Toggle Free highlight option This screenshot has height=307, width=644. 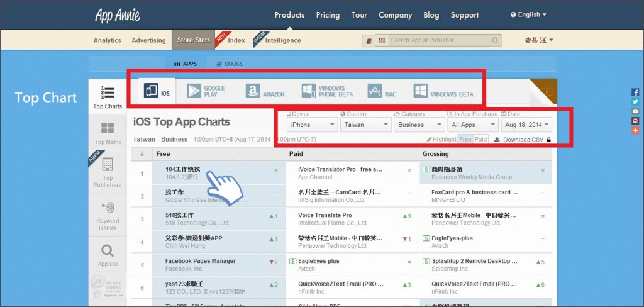tap(465, 139)
